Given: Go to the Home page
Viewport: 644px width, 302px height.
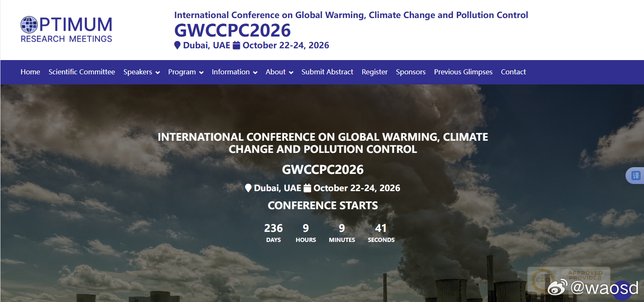Looking at the screenshot, I should tap(30, 72).
